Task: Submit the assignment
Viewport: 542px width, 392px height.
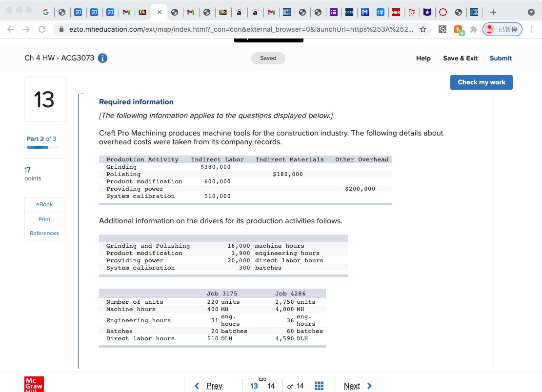Action: coord(501,58)
